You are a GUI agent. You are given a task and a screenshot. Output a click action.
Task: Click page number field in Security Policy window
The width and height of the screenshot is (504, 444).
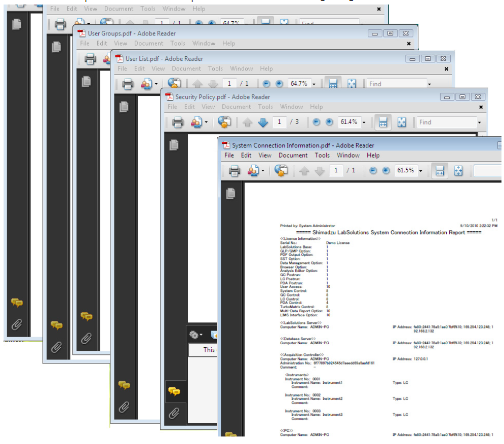(x=279, y=122)
